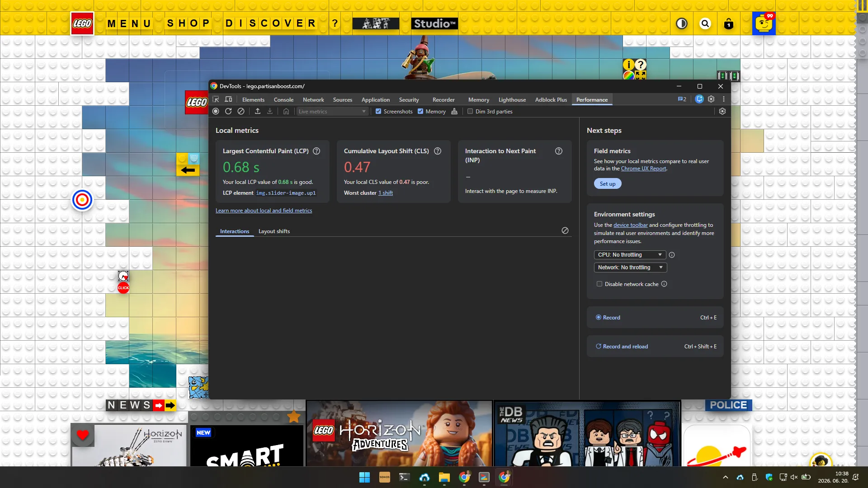Open the MENU item in the site header

129,23
